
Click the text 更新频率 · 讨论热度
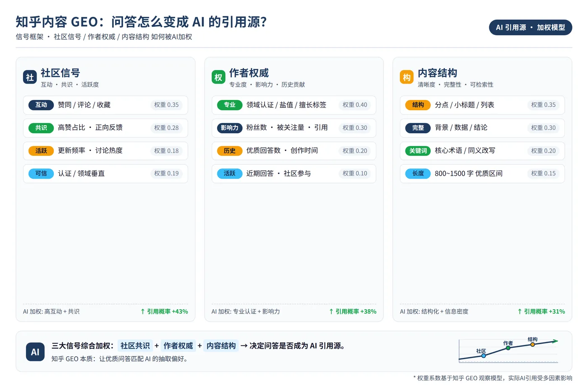click(x=90, y=150)
